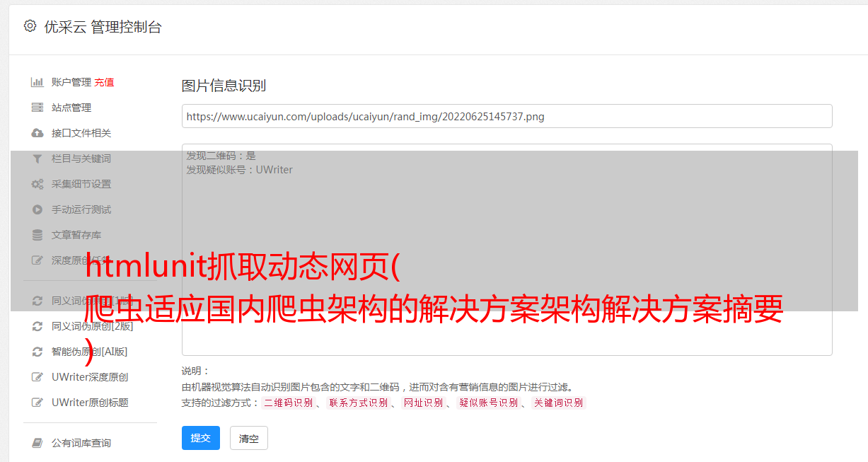Select 智能伪原创[AI版] menu item

point(89,352)
